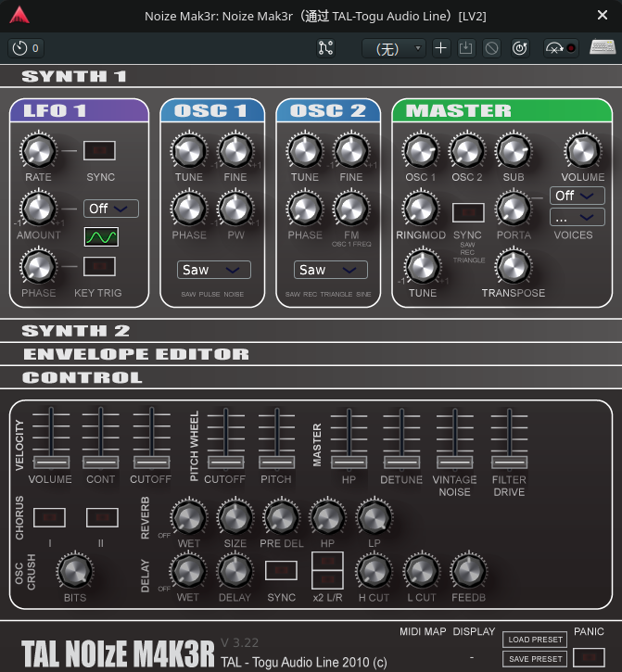Screen dimensions: 622x672
Task: Click the PORTA knob
Action: 514,209
